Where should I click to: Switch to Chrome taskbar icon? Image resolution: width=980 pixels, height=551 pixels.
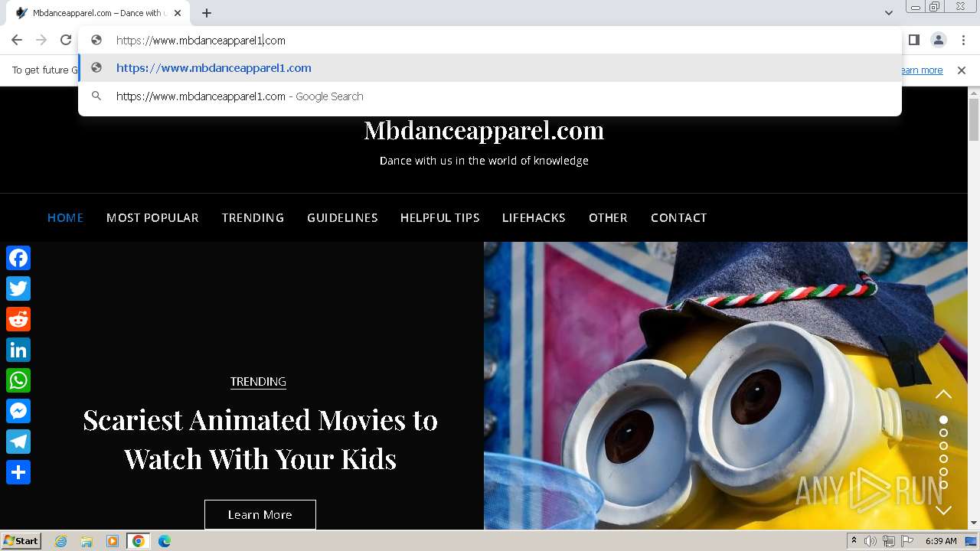[139, 541]
